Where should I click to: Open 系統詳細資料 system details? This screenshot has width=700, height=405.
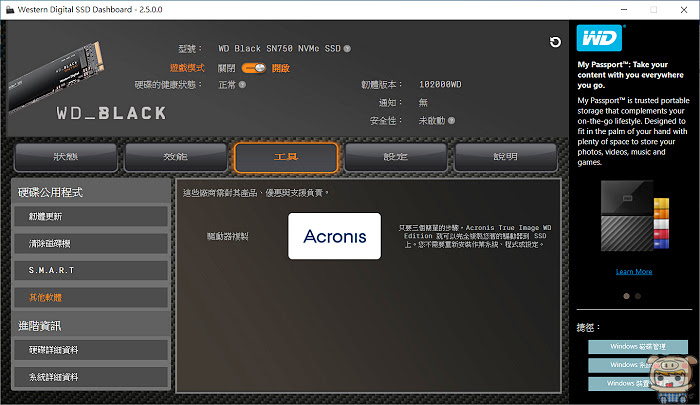pyautogui.click(x=91, y=377)
